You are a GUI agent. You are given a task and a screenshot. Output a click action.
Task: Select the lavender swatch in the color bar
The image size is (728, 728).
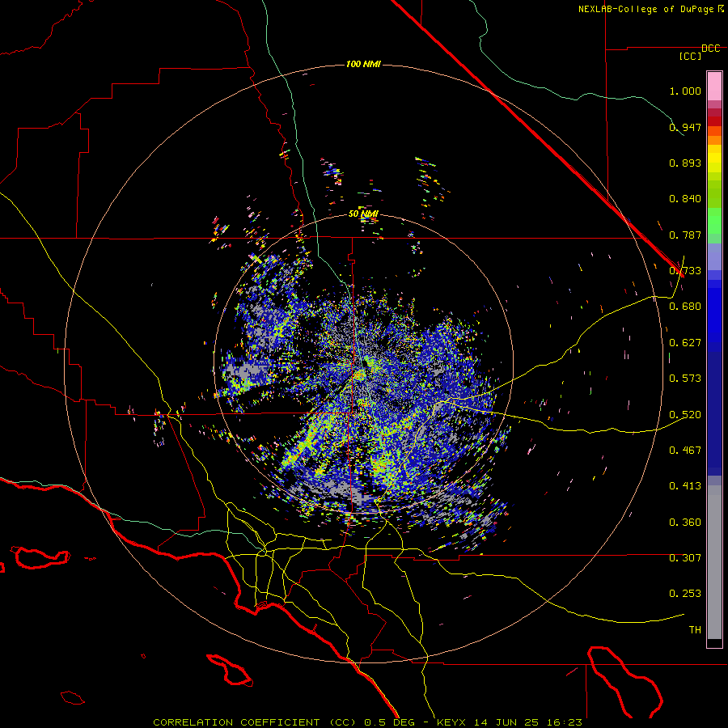(x=714, y=256)
